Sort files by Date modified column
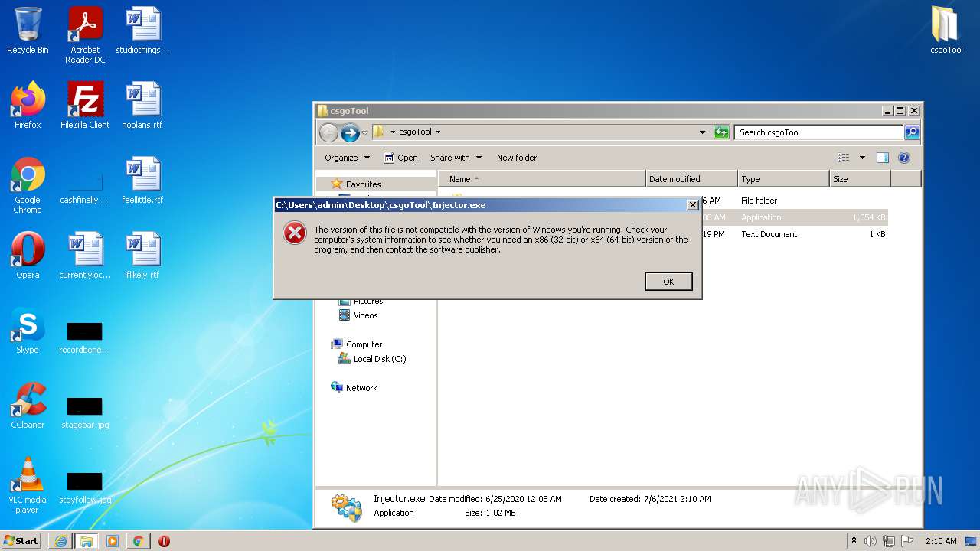980x551 pixels. (x=691, y=179)
